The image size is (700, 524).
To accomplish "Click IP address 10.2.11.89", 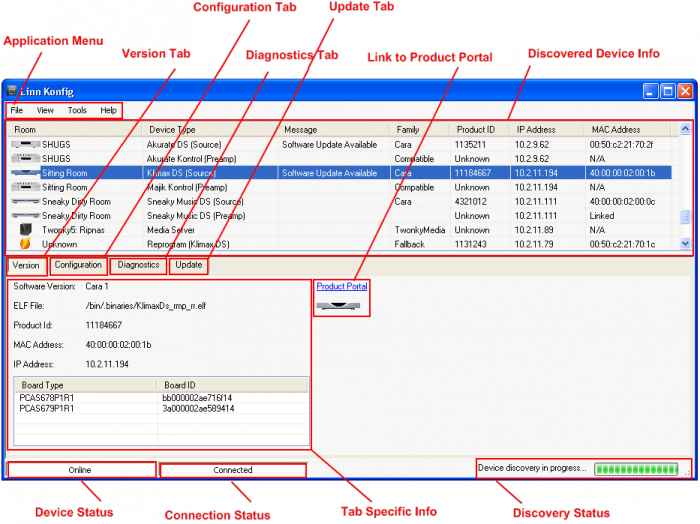I will (534, 230).
